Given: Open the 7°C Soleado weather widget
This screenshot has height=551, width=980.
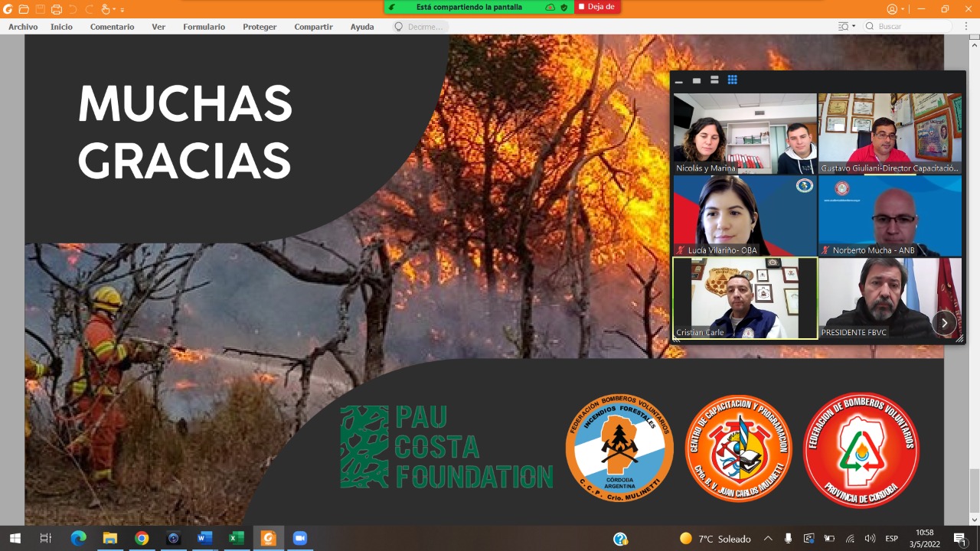Looking at the screenshot, I should (x=715, y=539).
